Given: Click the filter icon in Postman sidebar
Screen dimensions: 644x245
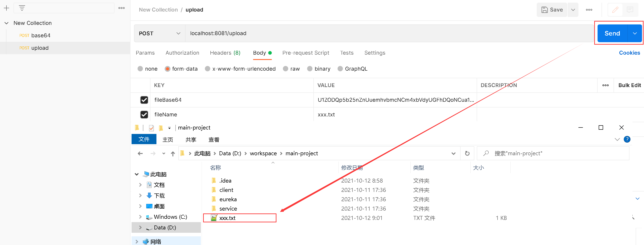Looking at the screenshot, I should (22, 8).
